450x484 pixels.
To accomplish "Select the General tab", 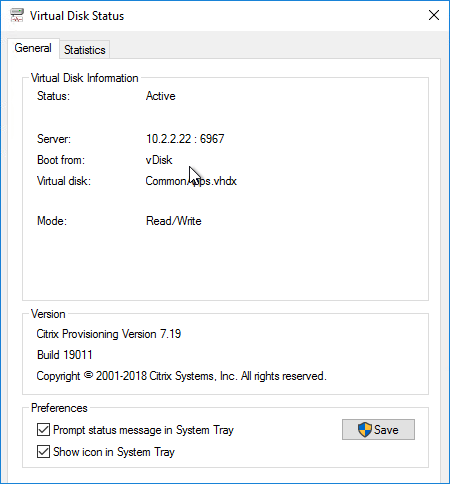I will (x=33, y=48).
